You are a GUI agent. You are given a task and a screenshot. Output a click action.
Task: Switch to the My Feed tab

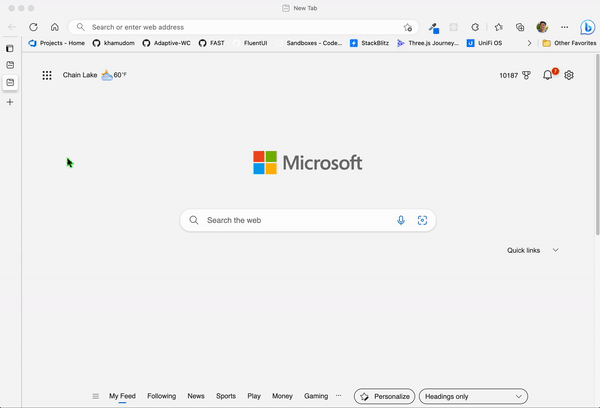[x=122, y=396]
